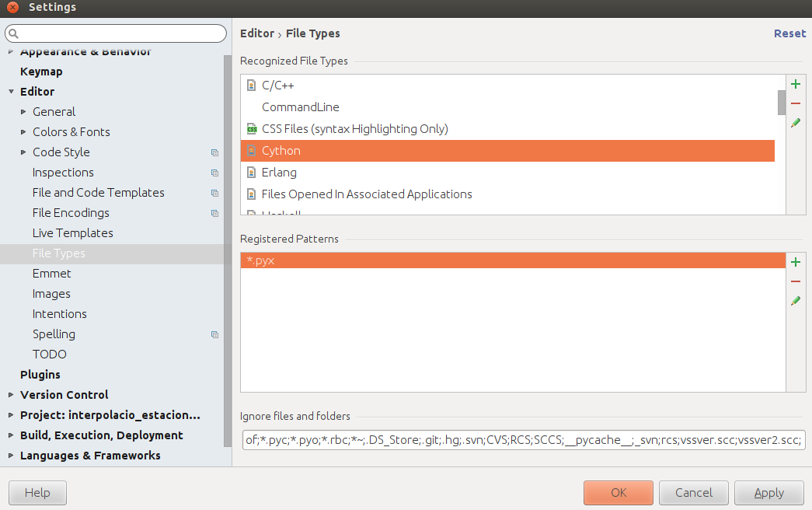Collapse the Editor settings section

pyautogui.click(x=11, y=91)
